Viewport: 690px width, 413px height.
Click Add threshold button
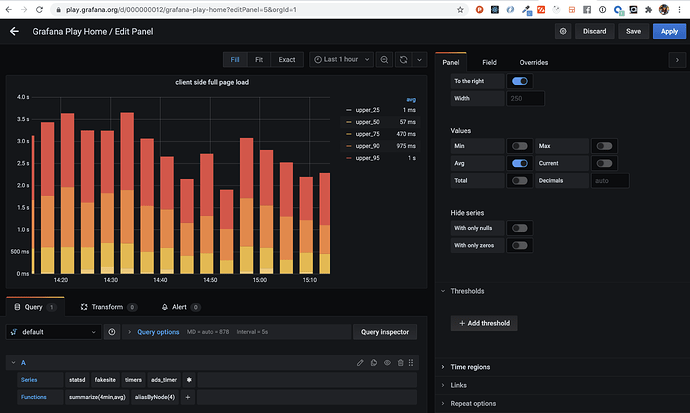tap(484, 323)
